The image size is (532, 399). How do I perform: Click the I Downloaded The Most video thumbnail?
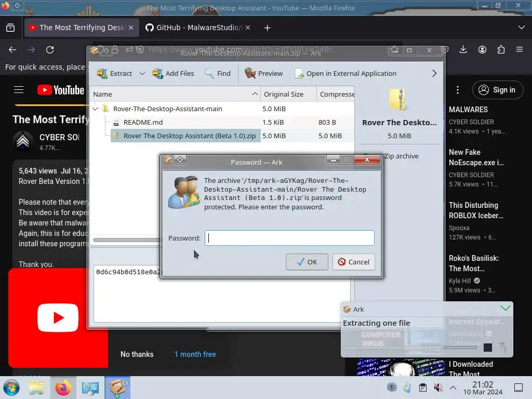pos(401,367)
